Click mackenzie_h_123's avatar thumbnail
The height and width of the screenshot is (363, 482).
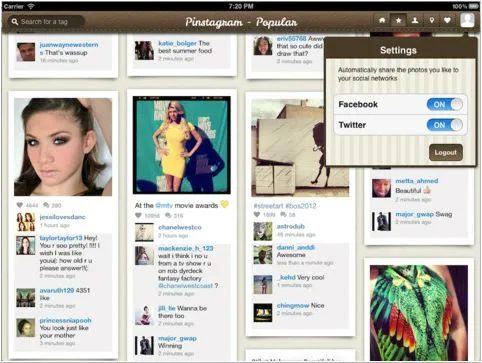144,256
